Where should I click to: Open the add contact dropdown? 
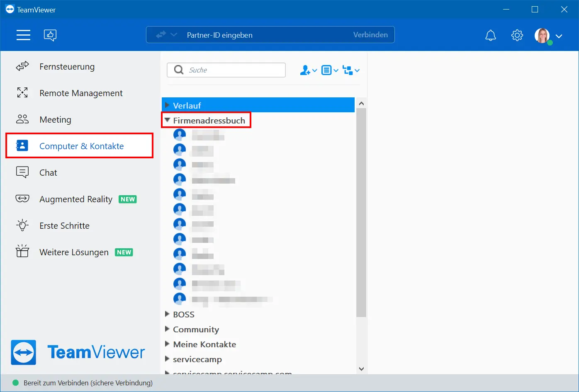click(x=308, y=70)
